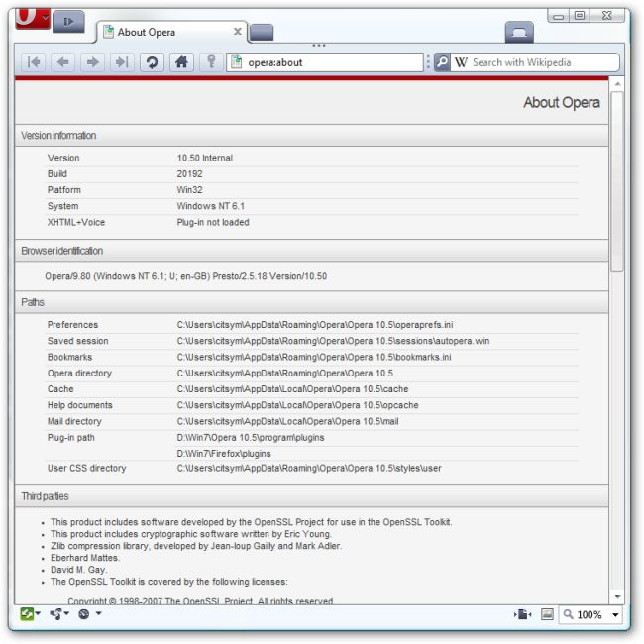Screen dimensions: 644x644
Task: Click the Zlib compression library list item
Action: click(x=196, y=546)
